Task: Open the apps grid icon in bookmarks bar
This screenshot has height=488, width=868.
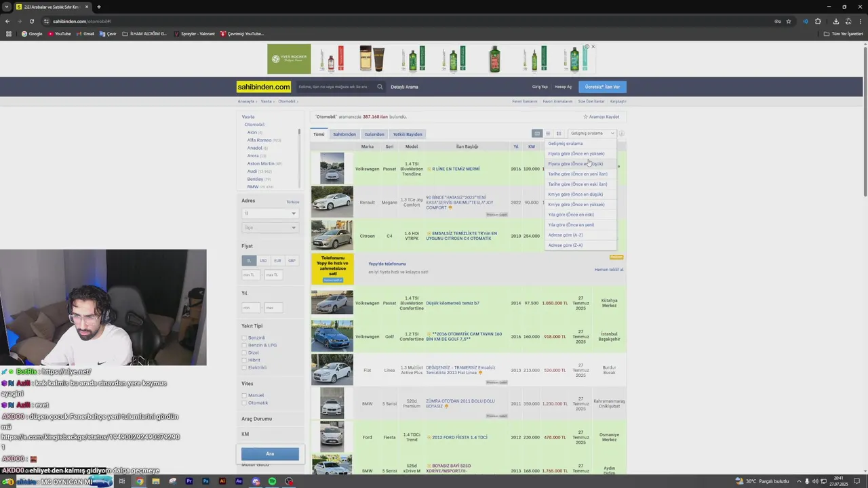Action: tap(9, 34)
